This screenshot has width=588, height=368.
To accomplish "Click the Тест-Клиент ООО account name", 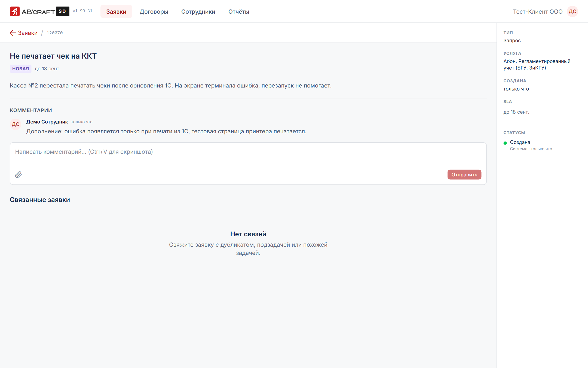I will (538, 11).
